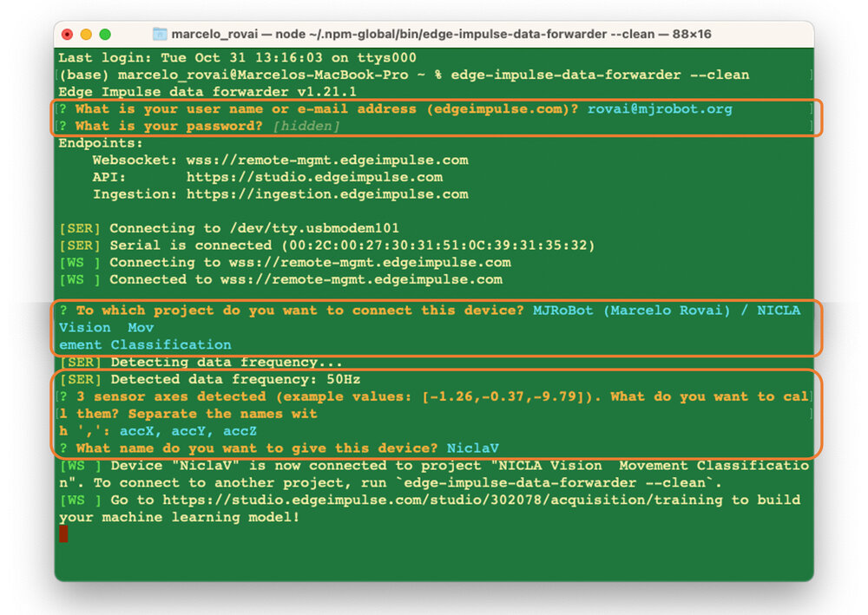Click the Edge Impulse data forwarder version line
The width and height of the screenshot is (868, 615).
pos(207,92)
